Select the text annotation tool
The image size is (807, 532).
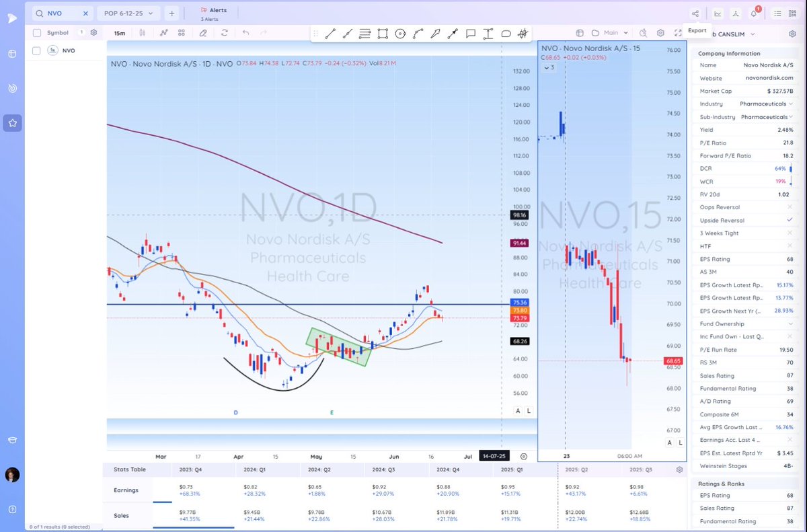[488, 33]
